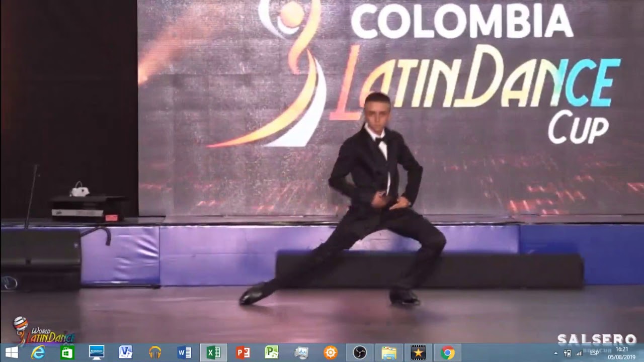Open the Windows Start button
644x362 pixels.
point(11,352)
